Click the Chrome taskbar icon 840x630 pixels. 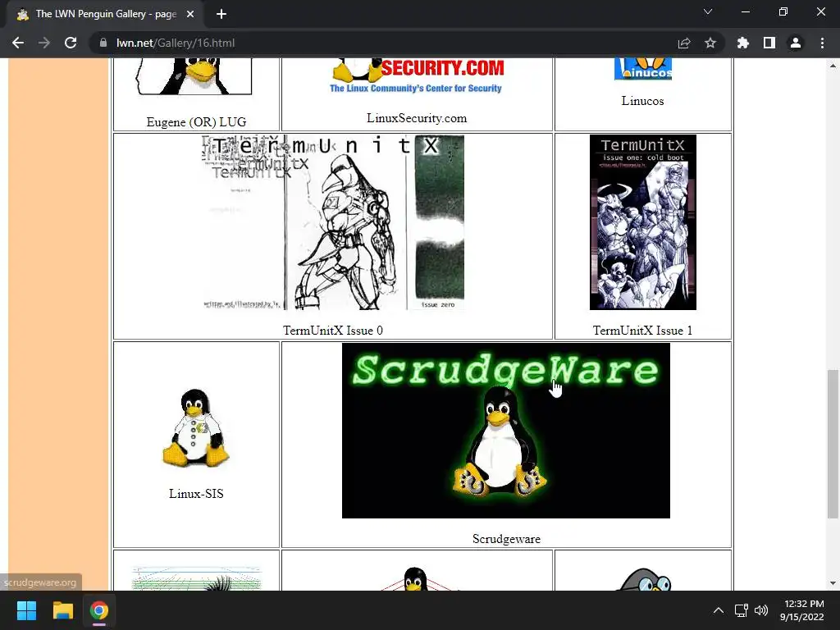99,610
